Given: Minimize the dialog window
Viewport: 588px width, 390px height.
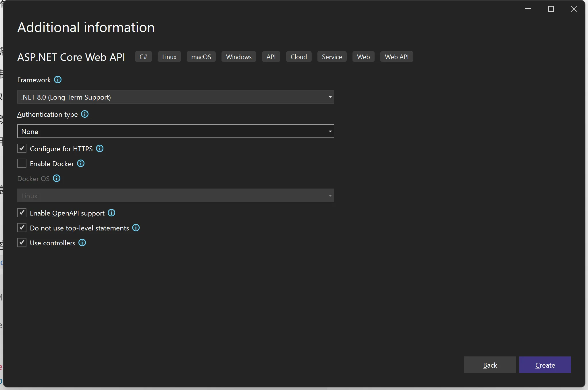Looking at the screenshot, I should pyautogui.click(x=528, y=9).
